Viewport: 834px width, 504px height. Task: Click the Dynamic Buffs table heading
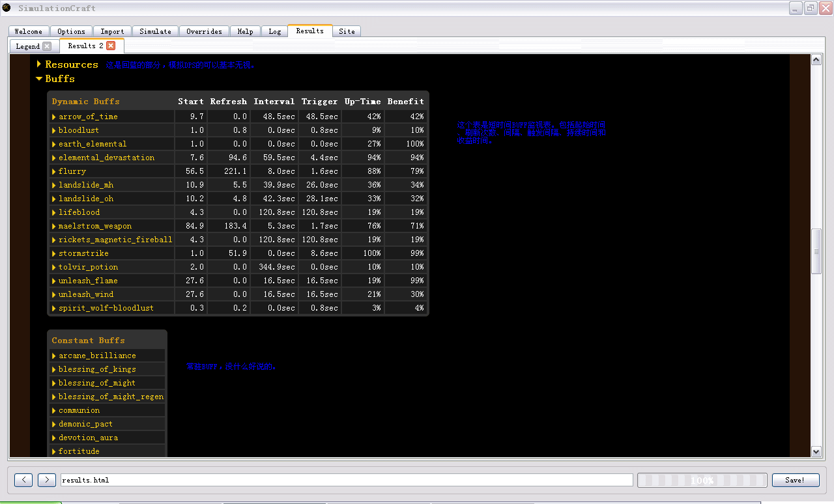86,102
